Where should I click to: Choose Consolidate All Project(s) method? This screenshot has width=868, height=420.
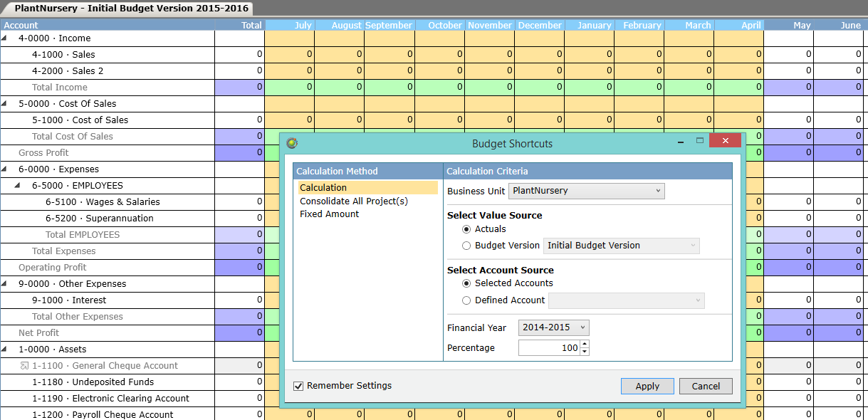(x=354, y=201)
